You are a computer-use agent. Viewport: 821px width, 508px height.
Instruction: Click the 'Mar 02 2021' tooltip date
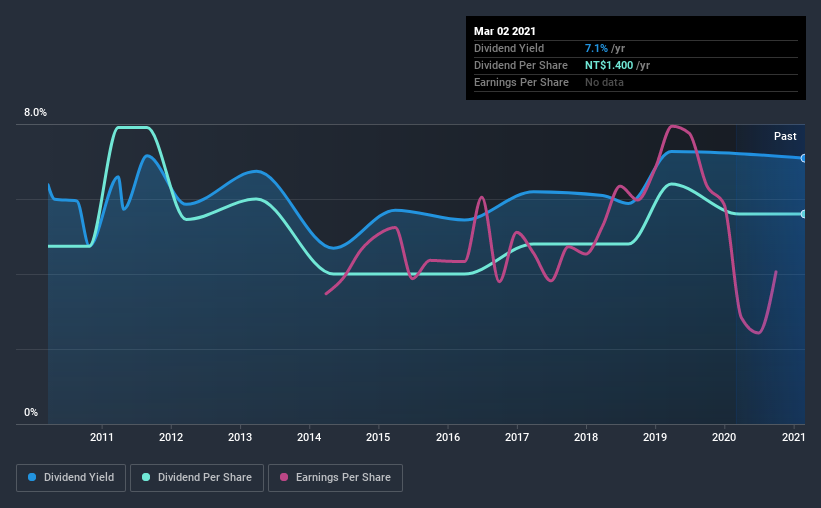pos(505,31)
